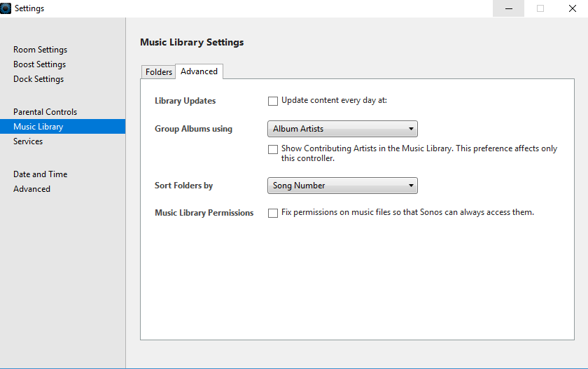Close the Settings window

point(573,8)
